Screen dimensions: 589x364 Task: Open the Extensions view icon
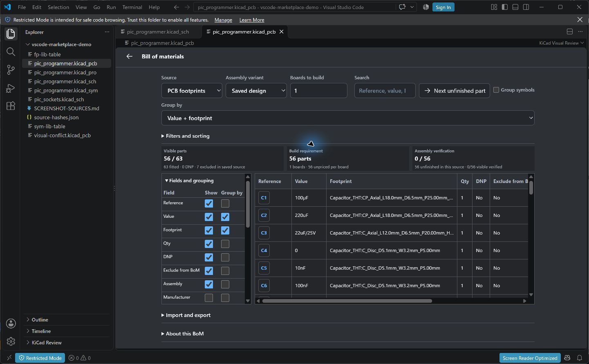click(11, 106)
